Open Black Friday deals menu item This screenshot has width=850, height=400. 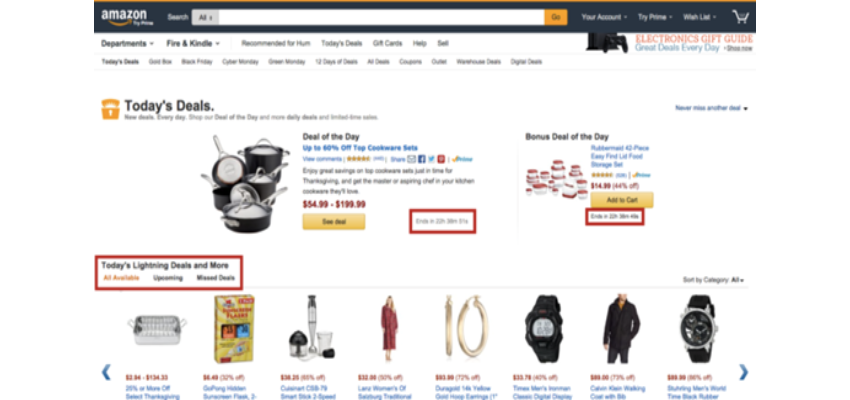197,62
